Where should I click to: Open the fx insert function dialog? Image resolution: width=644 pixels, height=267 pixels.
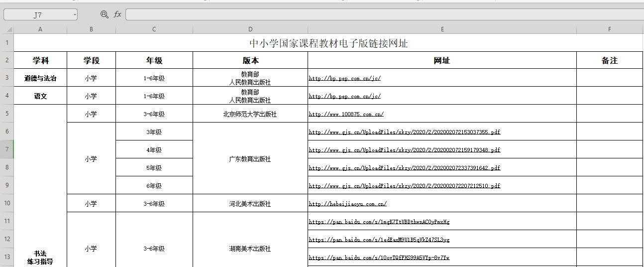(117, 14)
